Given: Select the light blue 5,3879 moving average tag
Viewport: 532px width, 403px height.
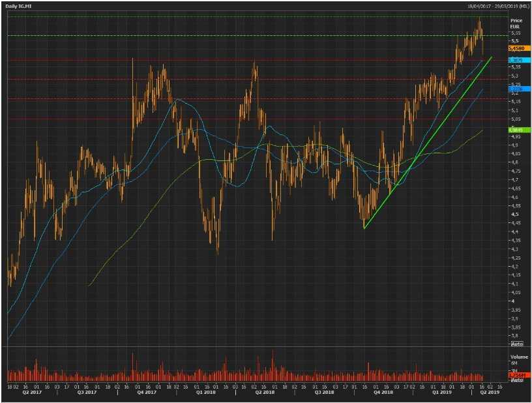Looking at the screenshot, I should point(519,60).
